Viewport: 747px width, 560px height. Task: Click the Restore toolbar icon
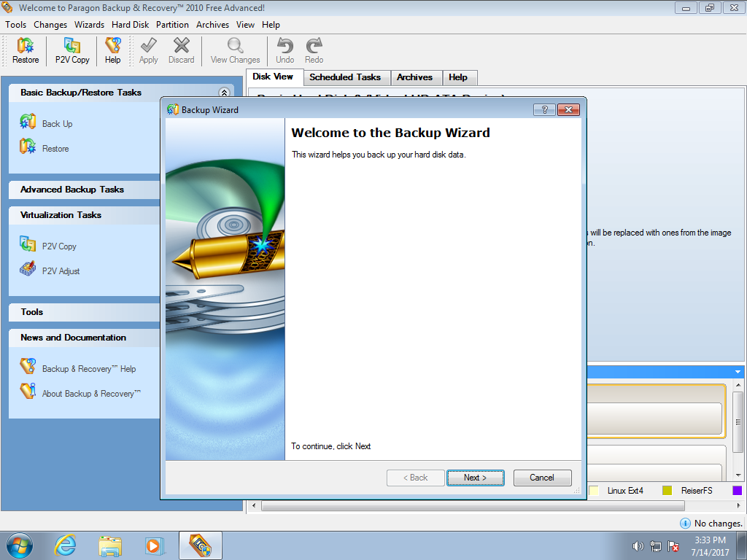(26, 50)
